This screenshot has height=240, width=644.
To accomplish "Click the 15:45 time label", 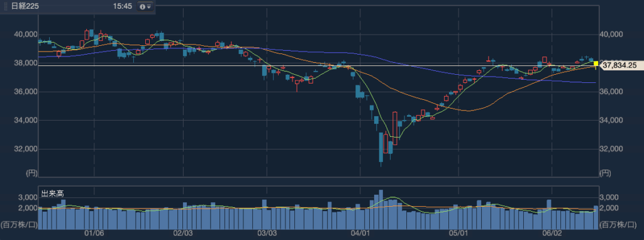I will pos(123,6).
